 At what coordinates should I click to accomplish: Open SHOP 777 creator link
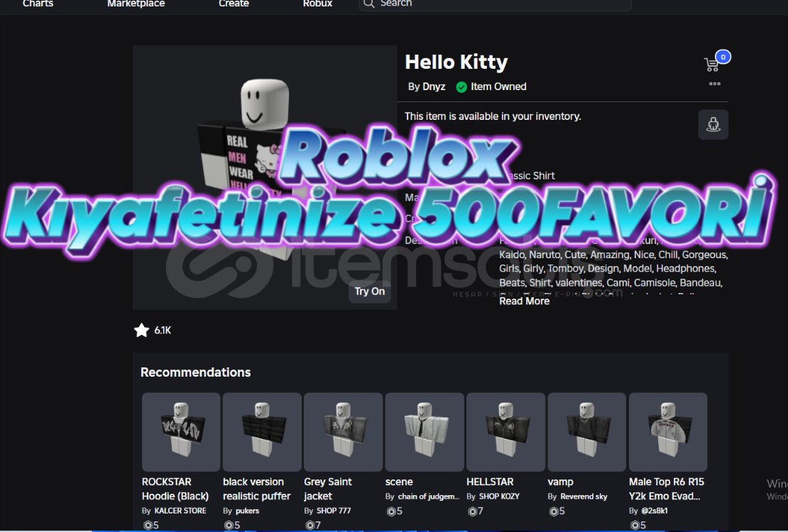pos(334,511)
